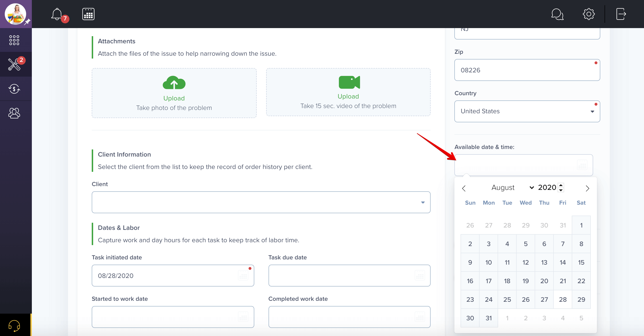Image resolution: width=644 pixels, height=336 pixels.
Task: Select August 14 in calendar
Action: [x=562, y=262]
